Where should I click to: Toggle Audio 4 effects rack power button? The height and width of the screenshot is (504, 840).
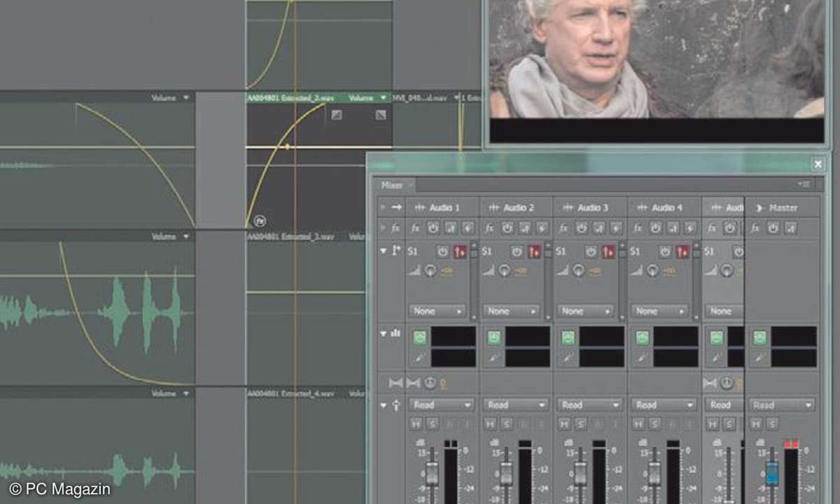pos(656,227)
